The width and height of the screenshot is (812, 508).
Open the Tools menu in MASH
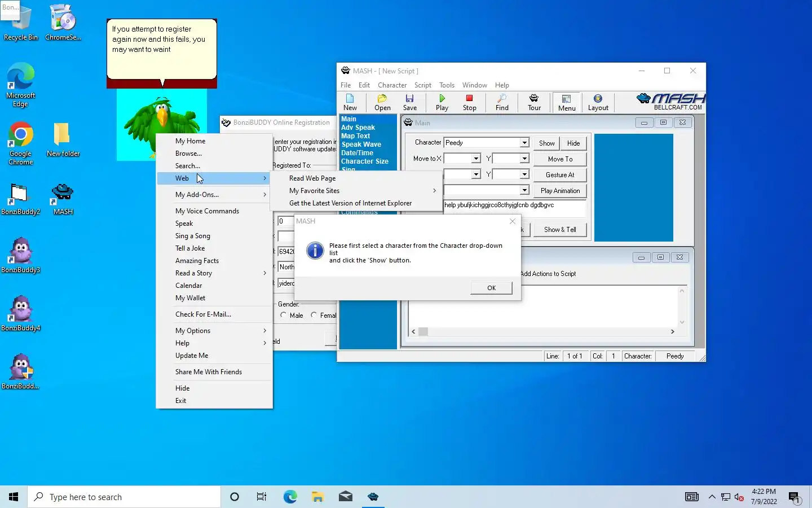[447, 85]
